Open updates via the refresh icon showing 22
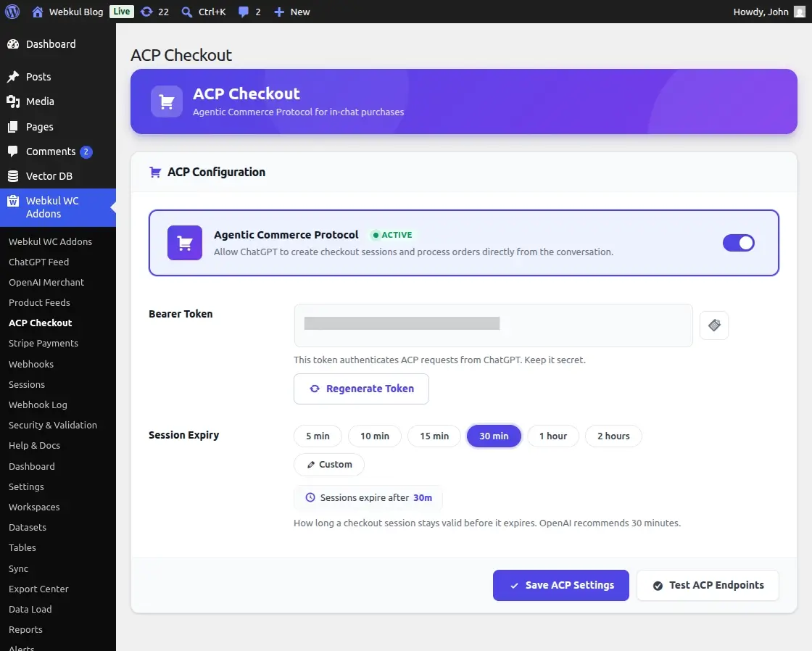The height and width of the screenshot is (651, 812). (x=148, y=12)
